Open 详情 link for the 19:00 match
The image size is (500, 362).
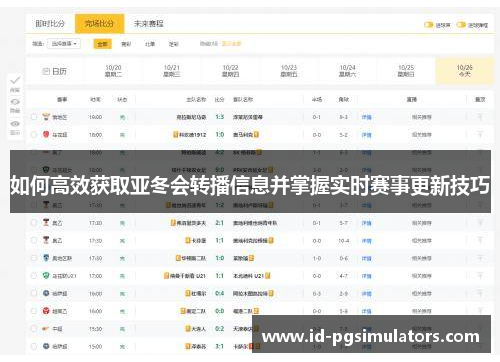click(x=366, y=117)
